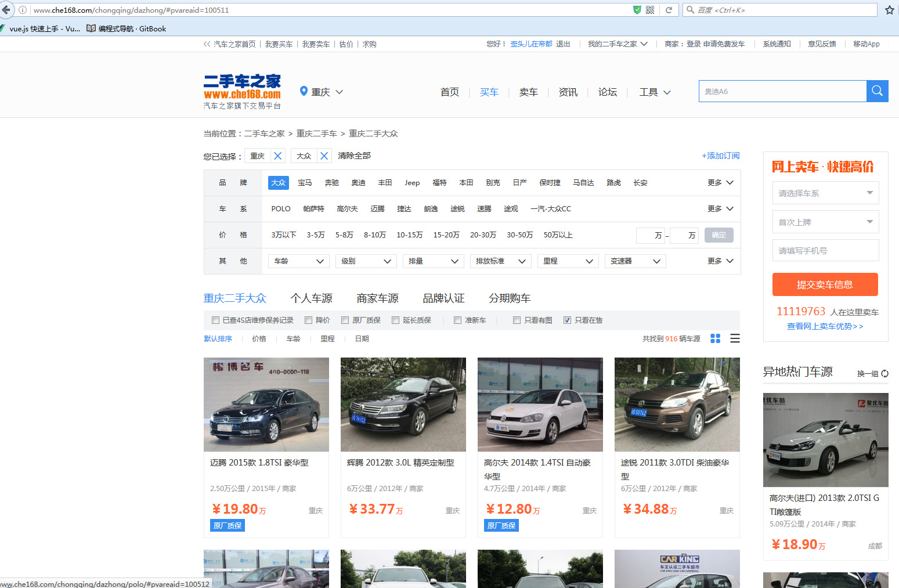The image size is (899, 588).
Task: Click the minimum price 万 input box
Action: pos(651,235)
